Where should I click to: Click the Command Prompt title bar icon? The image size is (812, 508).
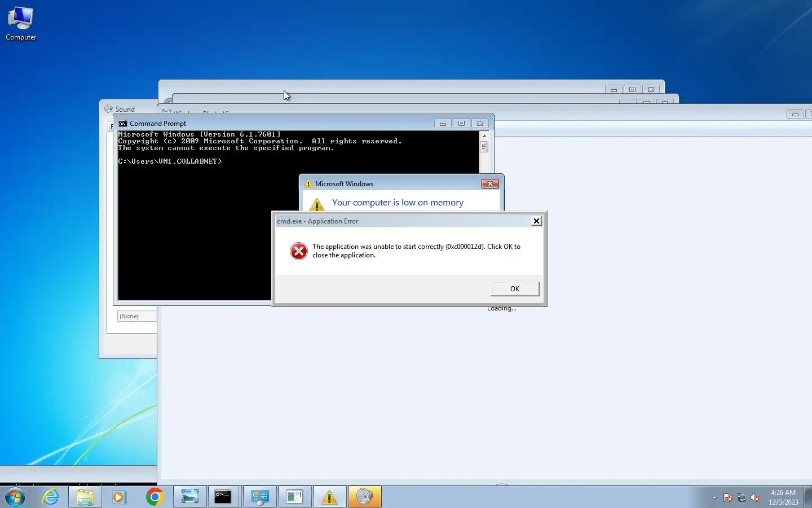point(122,124)
